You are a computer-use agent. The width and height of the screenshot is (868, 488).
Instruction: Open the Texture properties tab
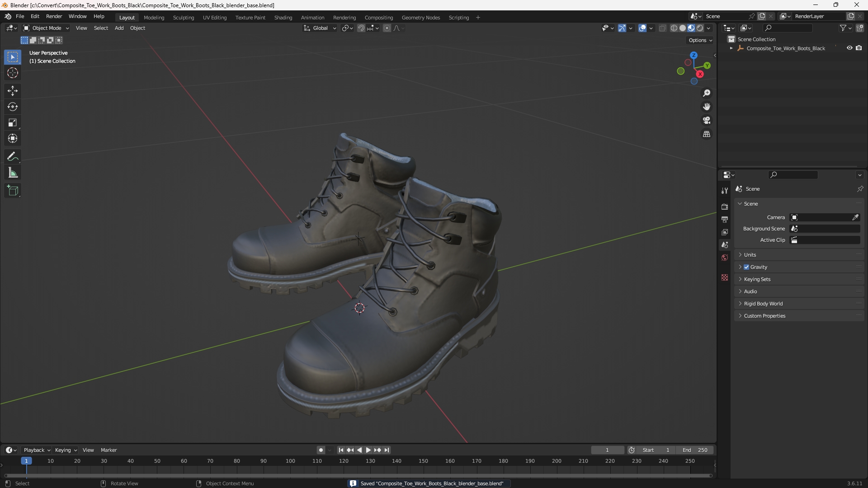[725, 277]
